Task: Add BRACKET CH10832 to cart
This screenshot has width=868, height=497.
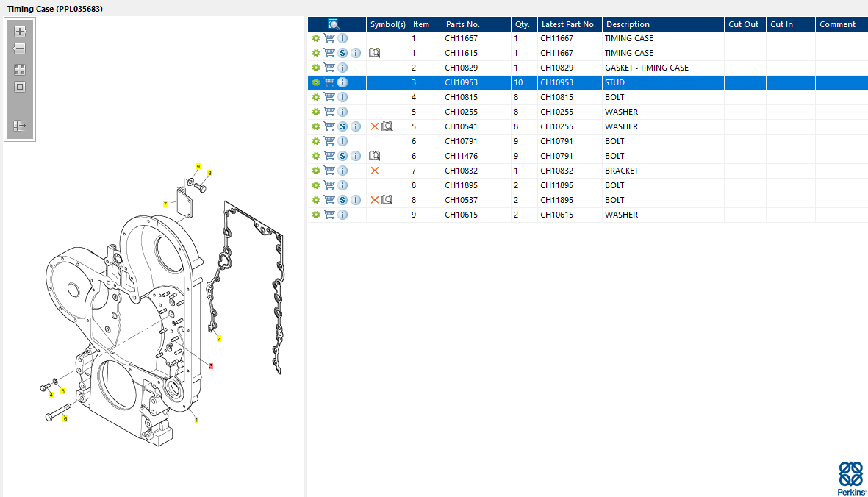Action: click(x=329, y=171)
